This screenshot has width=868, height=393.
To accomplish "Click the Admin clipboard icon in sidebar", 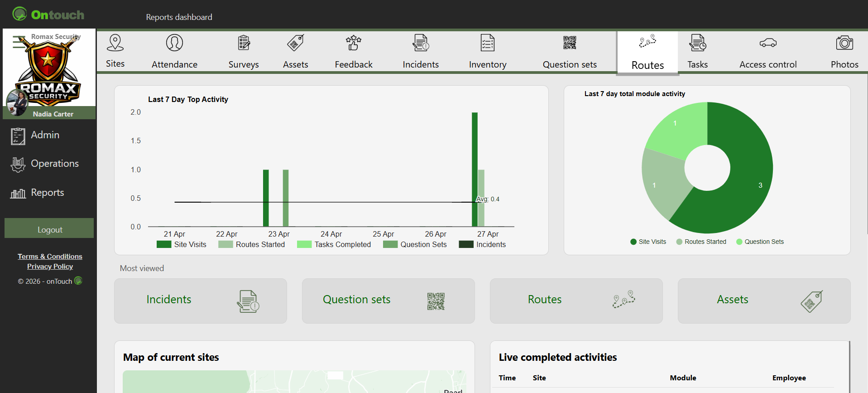I will pos(18,136).
